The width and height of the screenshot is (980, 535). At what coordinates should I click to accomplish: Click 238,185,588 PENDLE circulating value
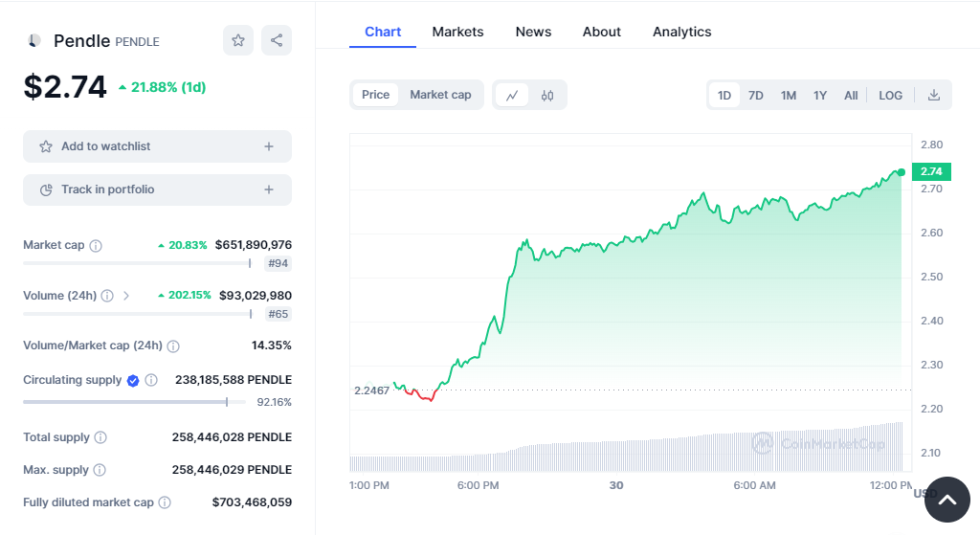click(234, 379)
